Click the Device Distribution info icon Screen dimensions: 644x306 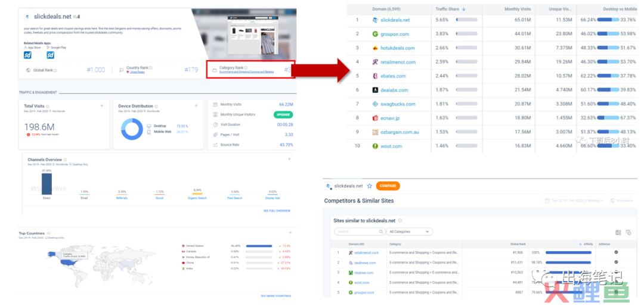[x=156, y=106]
